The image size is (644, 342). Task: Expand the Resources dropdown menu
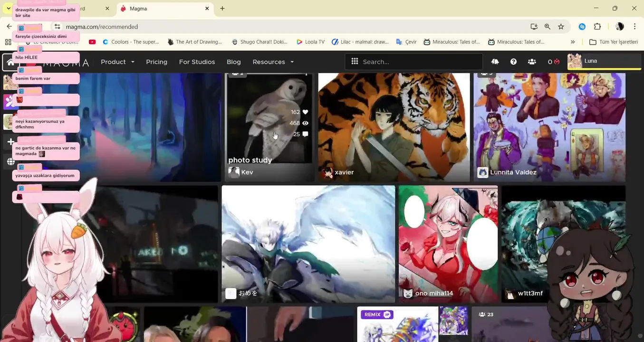(x=273, y=62)
